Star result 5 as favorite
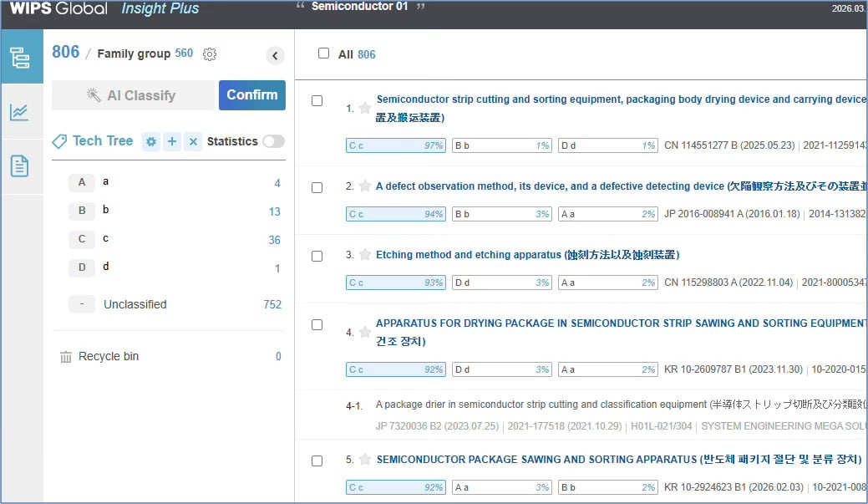This screenshot has width=868, height=504. 365,459
